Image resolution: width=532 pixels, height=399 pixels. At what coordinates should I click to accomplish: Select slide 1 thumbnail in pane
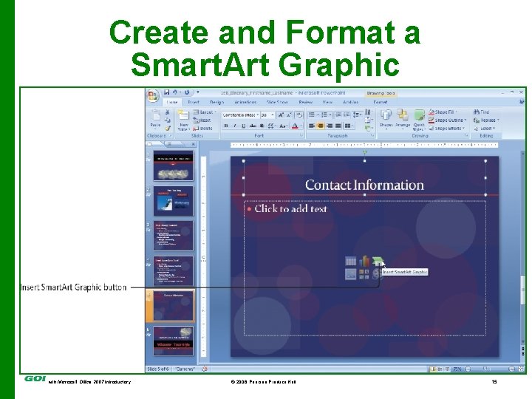pyautogui.click(x=174, y=166)
